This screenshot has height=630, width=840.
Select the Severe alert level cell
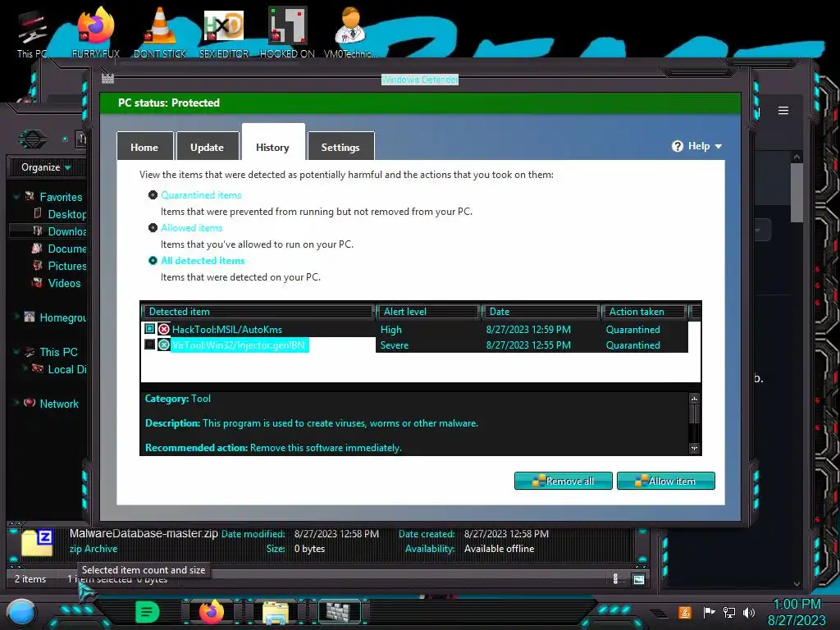click(395, 345)
